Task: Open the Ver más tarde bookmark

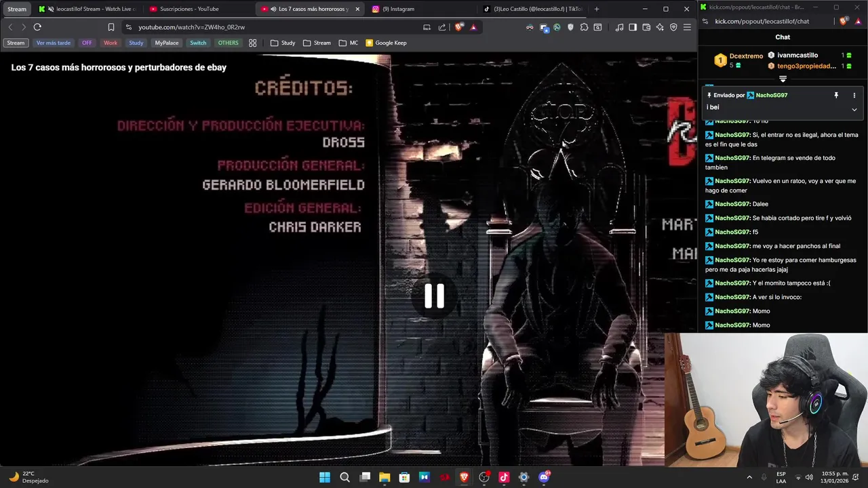Action: coord(54,43)
